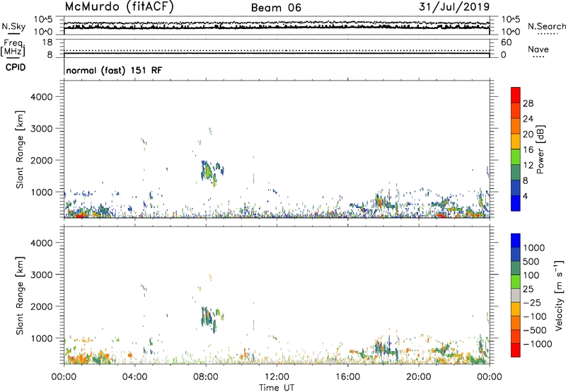Viewport: 566px width, 392px height.
Task: Click the Slant Range [km] label of power panel
Action: point(20,149)
